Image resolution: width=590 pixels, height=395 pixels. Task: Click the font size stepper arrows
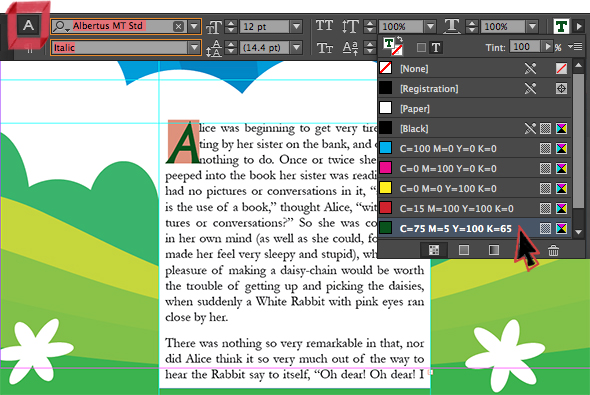pos(231,27)
